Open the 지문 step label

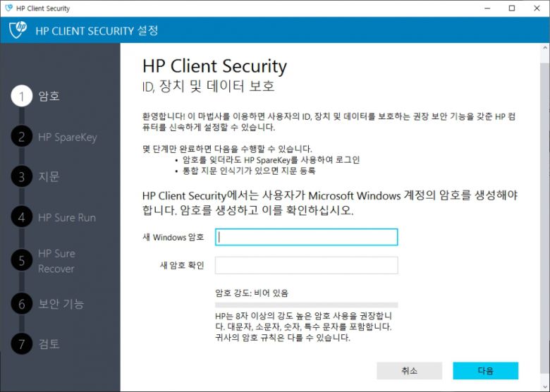[49, 177]
